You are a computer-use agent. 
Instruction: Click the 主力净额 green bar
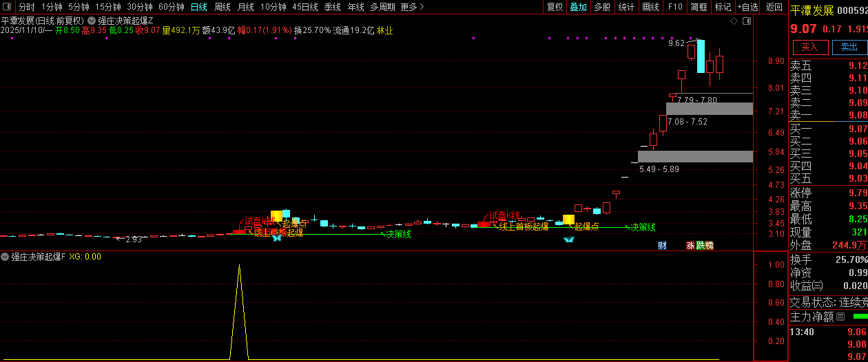860,317
